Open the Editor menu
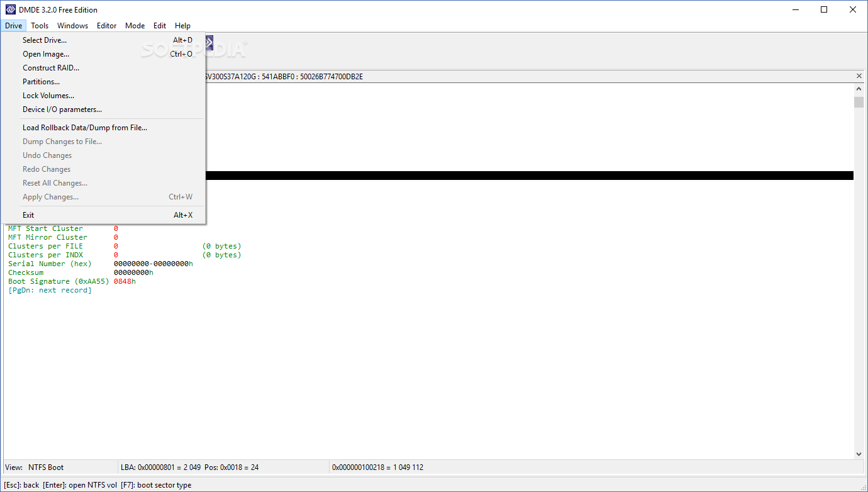Viewport: 868px width, 492px height. click(x=106, y=26)
